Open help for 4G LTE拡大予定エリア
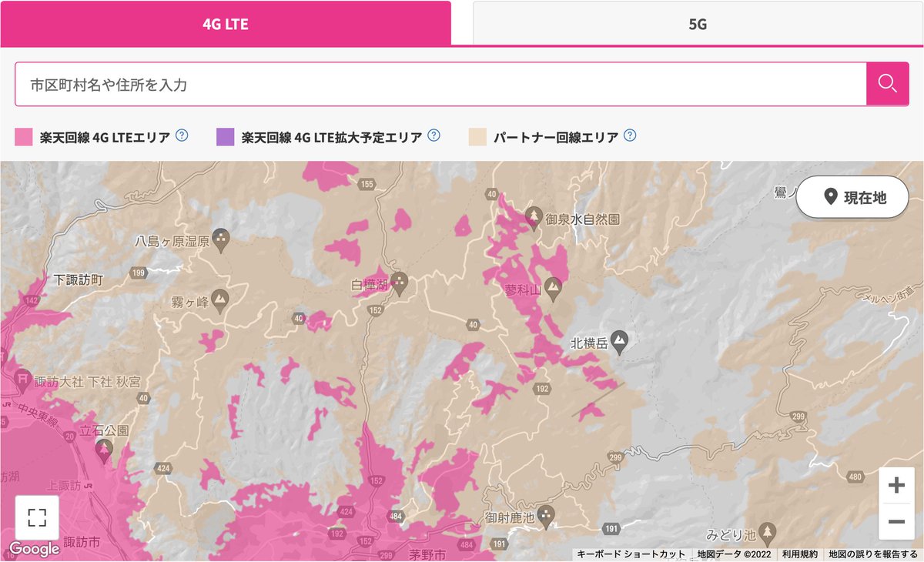Image resolution: width=924 pixels, height=562 pixels. click(434, 135)
